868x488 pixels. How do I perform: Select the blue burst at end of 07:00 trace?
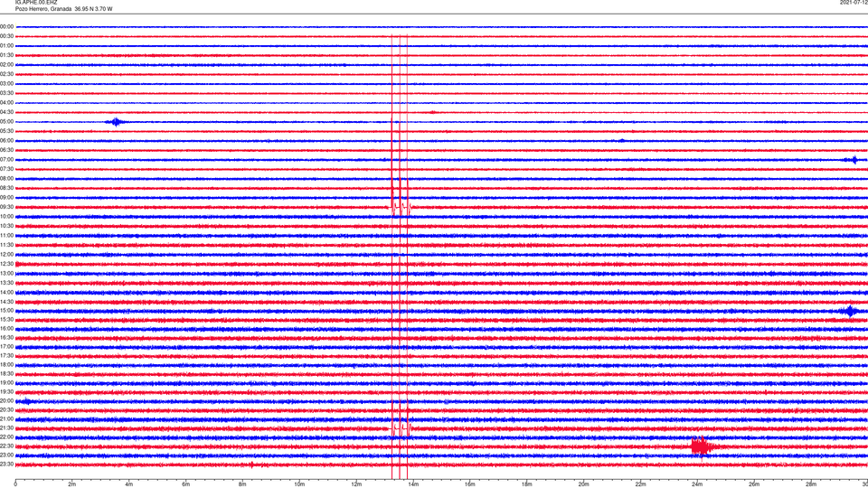tap(853, 160)
